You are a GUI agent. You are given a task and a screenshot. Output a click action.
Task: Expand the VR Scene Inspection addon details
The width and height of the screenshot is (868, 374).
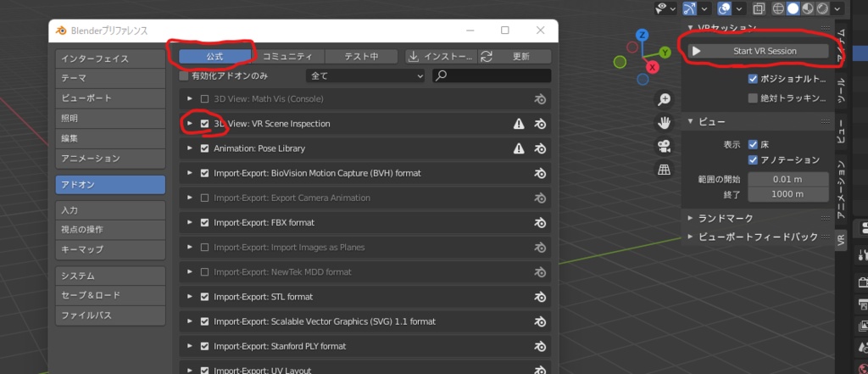[x=190, y=124]
